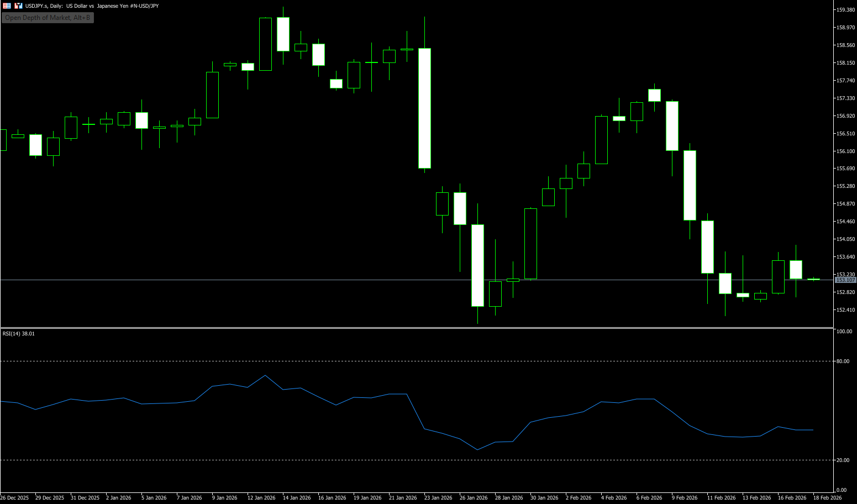Click the RSI(14) 38.01 indicator label
Viewport: 857px width, 504px height.
[x=18, y=334]
